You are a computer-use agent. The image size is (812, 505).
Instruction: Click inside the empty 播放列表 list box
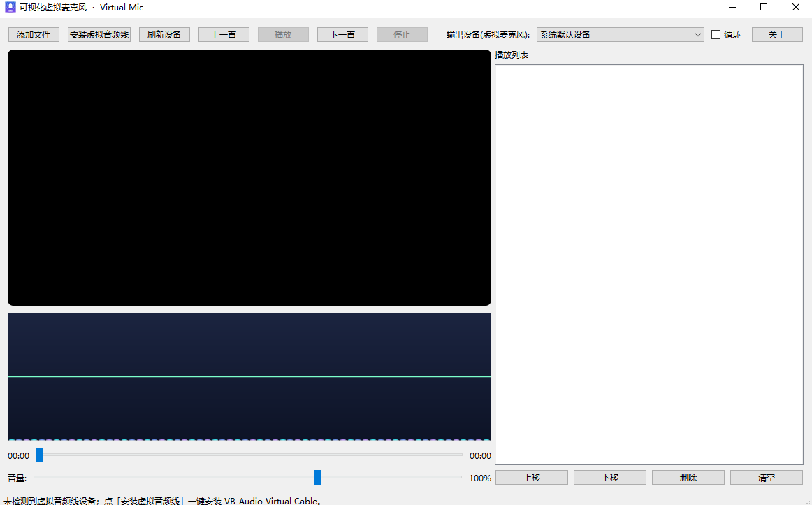point(649,264)
